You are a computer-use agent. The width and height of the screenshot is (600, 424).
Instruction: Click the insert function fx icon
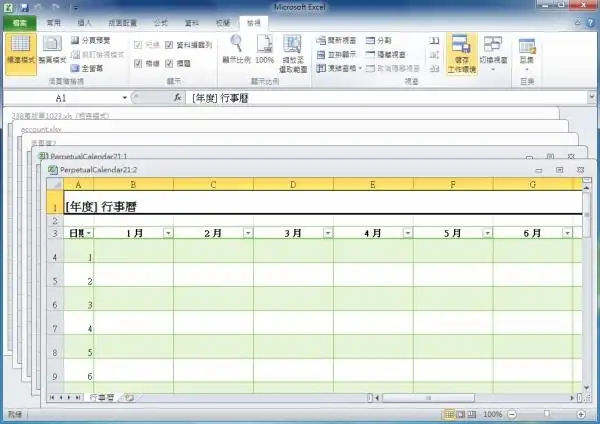click(x=177, y=98)
